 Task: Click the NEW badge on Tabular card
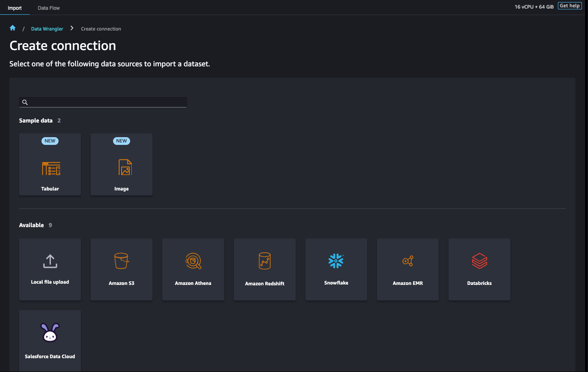(x=50, y=141)
